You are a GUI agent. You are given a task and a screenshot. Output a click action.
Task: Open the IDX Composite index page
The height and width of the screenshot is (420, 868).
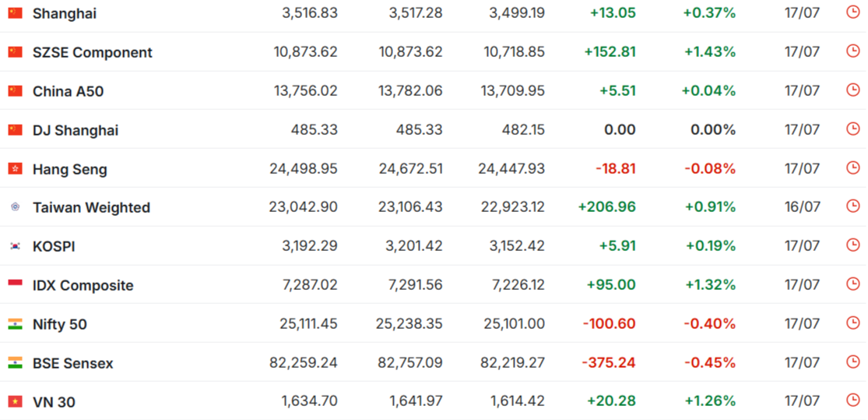[83, 286]
